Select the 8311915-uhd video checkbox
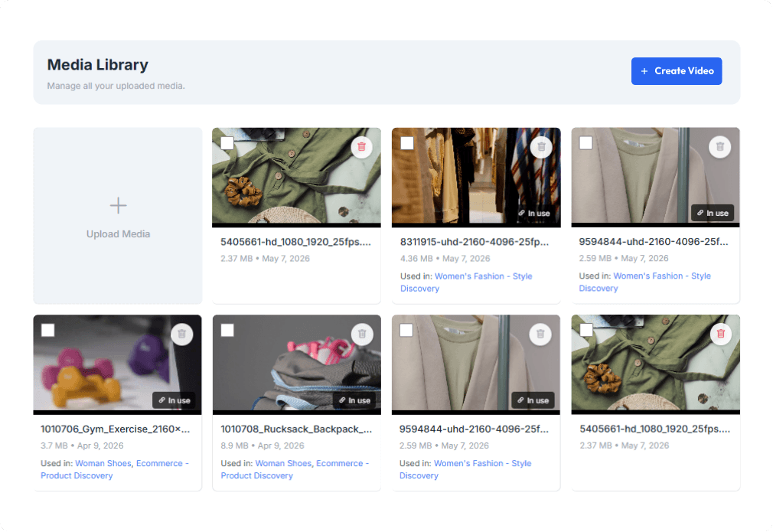773x532 pixels. click(407, 143)
